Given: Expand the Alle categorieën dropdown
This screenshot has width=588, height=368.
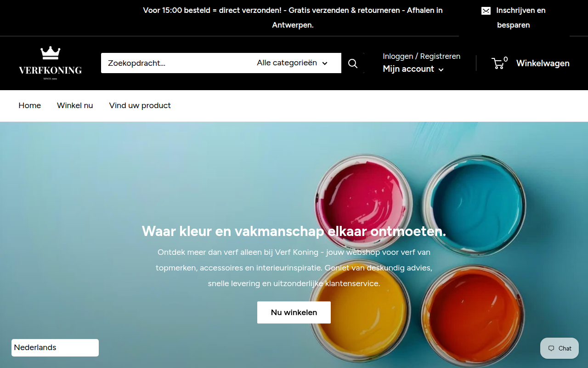Looking at the screenshot, I should click(x=292, y=63).
